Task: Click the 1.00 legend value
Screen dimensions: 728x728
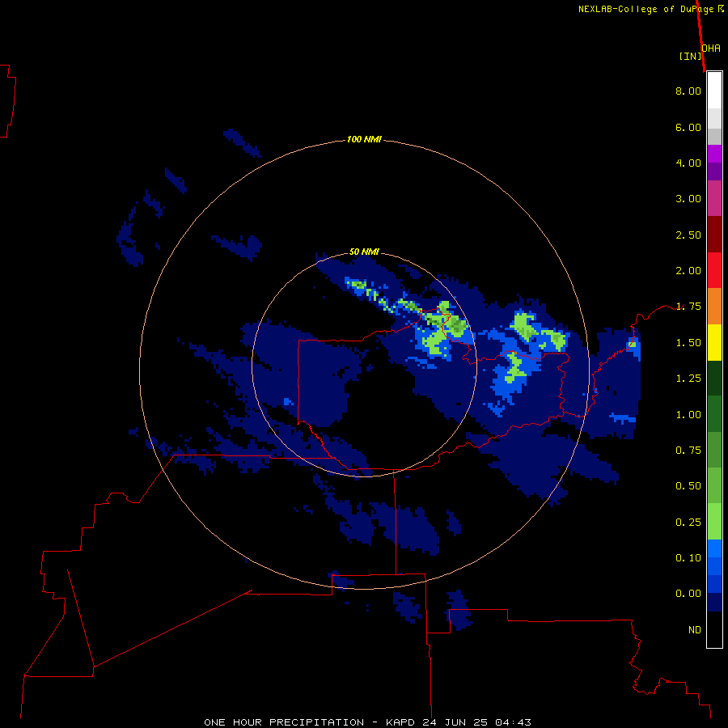Action: pos(688,415)
